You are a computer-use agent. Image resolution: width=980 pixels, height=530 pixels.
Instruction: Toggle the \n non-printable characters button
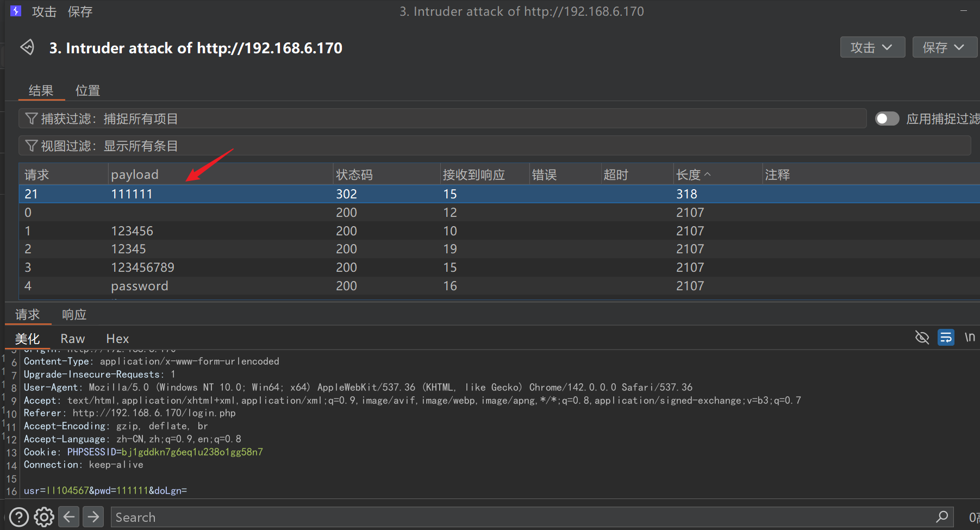(x=969, y=338)
